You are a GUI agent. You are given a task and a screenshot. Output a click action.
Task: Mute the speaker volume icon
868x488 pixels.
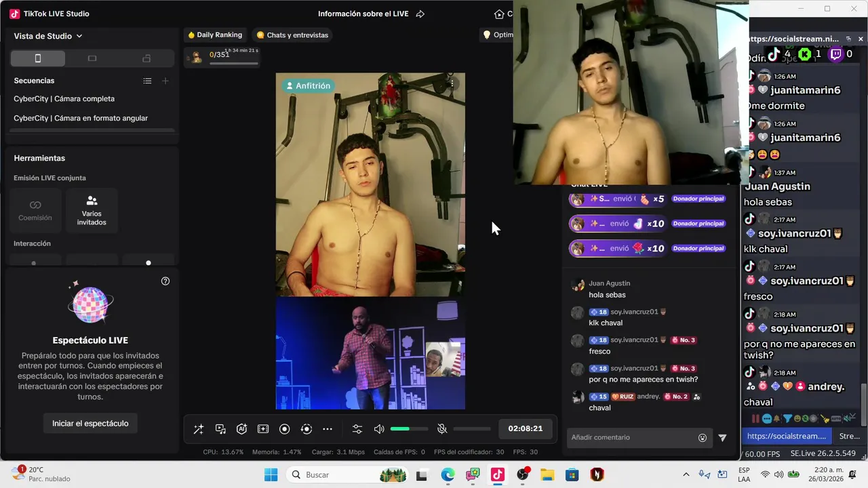(379, 429)
